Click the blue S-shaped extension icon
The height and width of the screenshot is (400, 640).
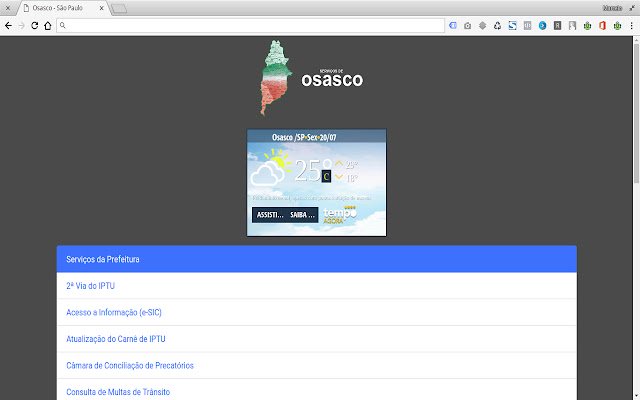[512, 26]
